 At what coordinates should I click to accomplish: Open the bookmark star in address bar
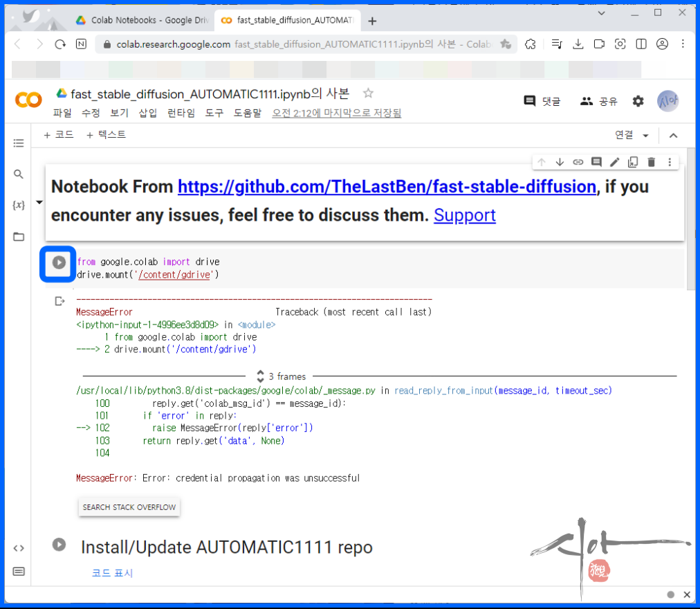(506, 44)
